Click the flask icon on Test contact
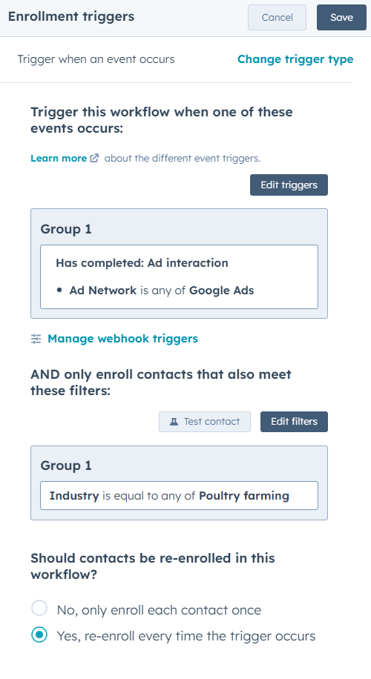The image size is (371, 679). pos(174,422)
